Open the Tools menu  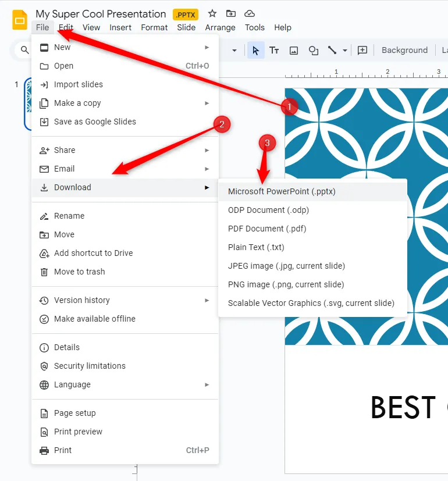[x=255, y=27]
